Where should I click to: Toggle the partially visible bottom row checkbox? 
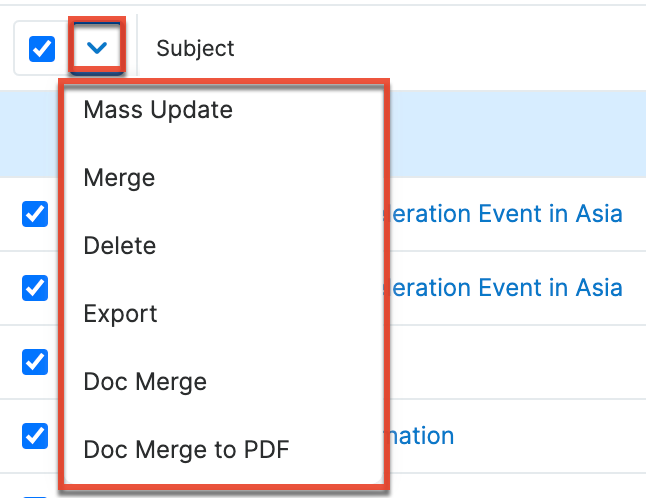pos(35,494)
